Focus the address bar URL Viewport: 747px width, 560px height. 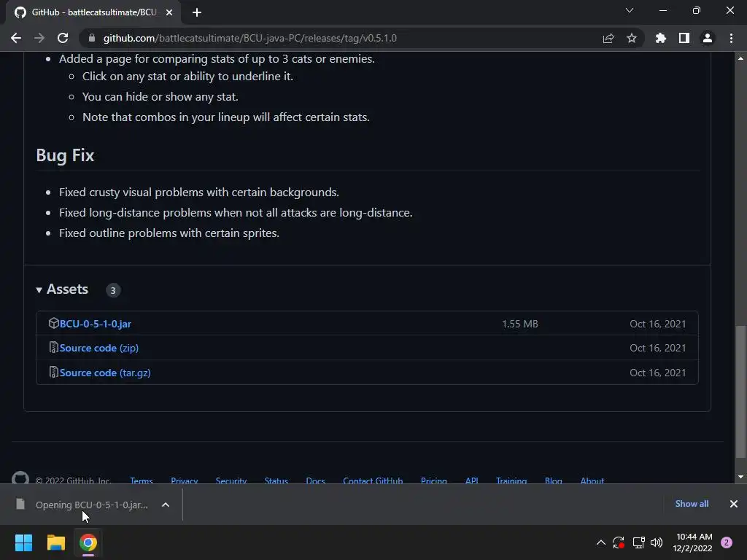tap(249, 38)
